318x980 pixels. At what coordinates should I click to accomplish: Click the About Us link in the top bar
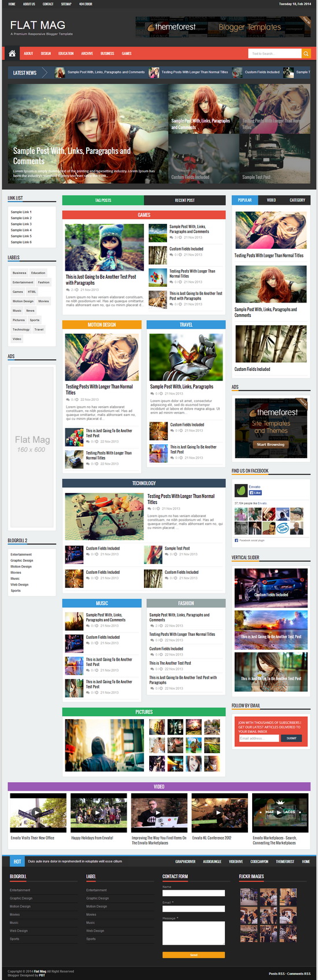[29, 4]
